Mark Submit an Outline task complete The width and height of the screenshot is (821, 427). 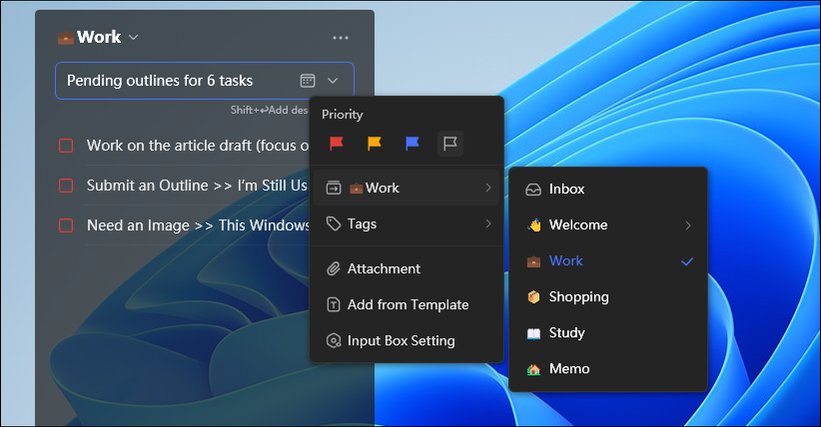tap(66, 186)
